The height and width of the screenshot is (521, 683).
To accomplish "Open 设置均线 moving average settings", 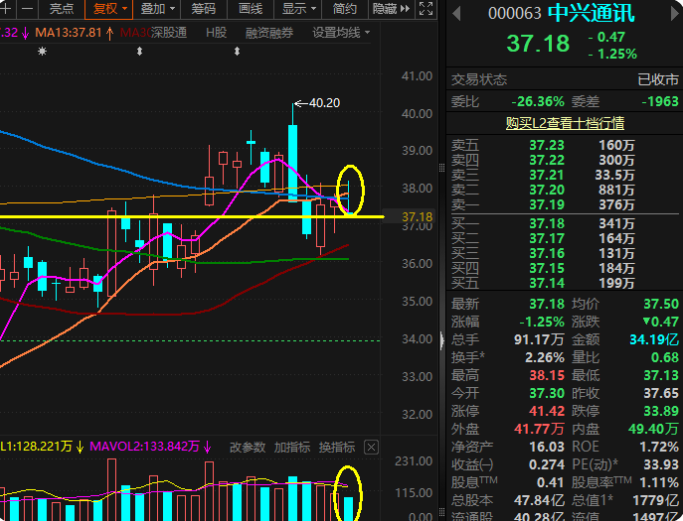I will click(x=341, y=33).
